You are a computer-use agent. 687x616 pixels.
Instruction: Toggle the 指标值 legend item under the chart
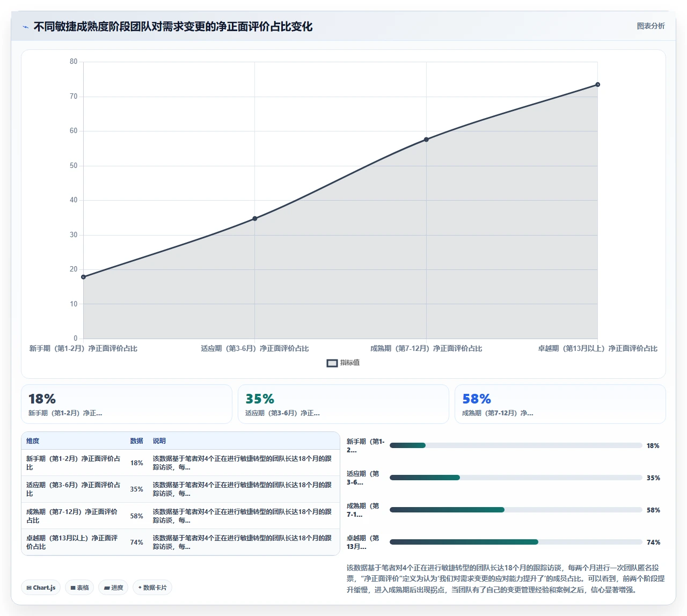point(343,363)
